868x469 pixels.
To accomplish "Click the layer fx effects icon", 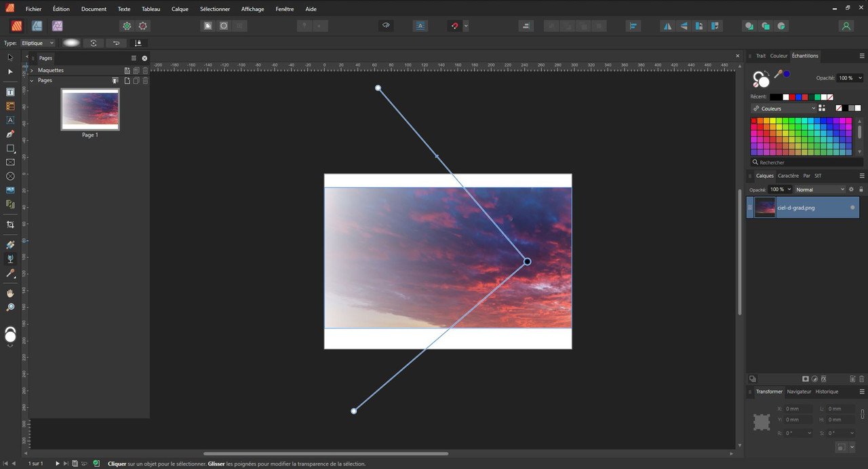I will pyautogui.click(x=824, y=379).
